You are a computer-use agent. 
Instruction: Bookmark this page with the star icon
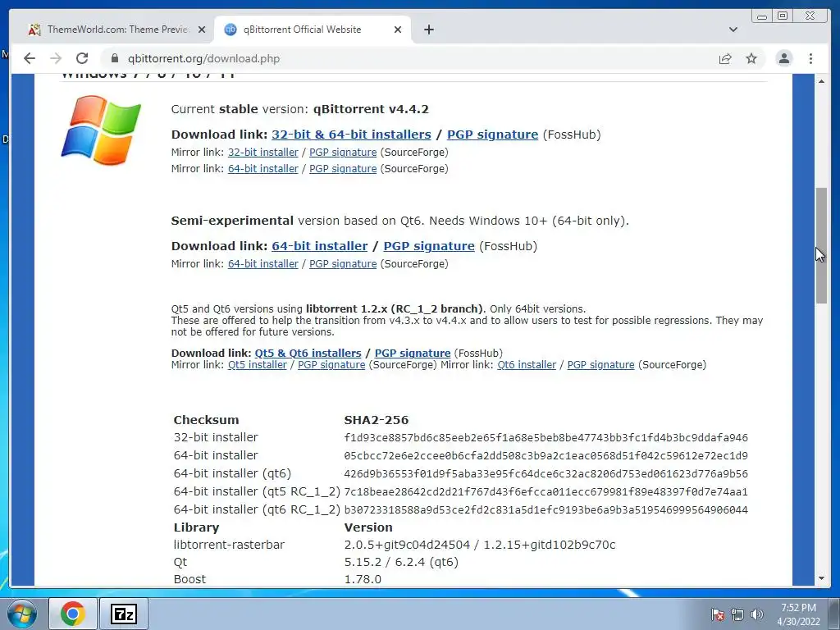(x=751, y=58)
